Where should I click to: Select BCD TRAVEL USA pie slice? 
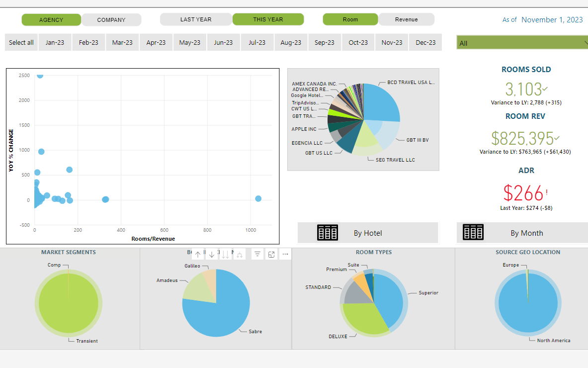click(x=381, y=101)
